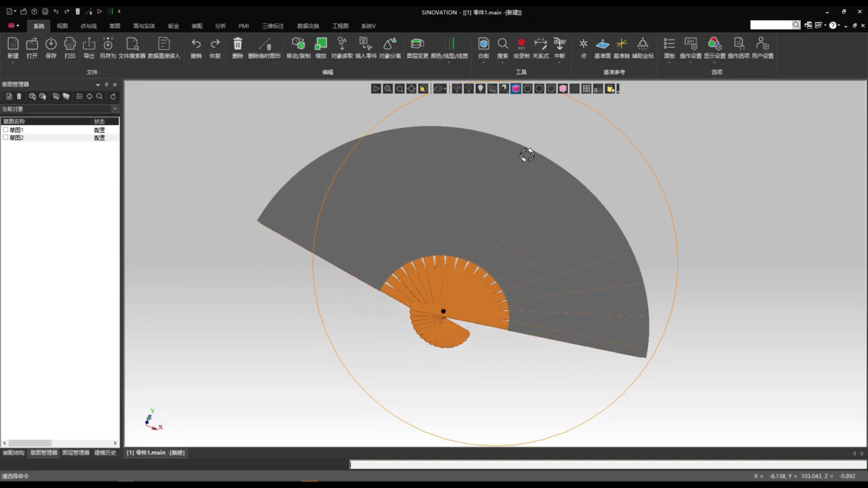Click the 另存为 (Save As) icon
The width and height of the screenshot is (868, 488).
(x=108, y=45)
